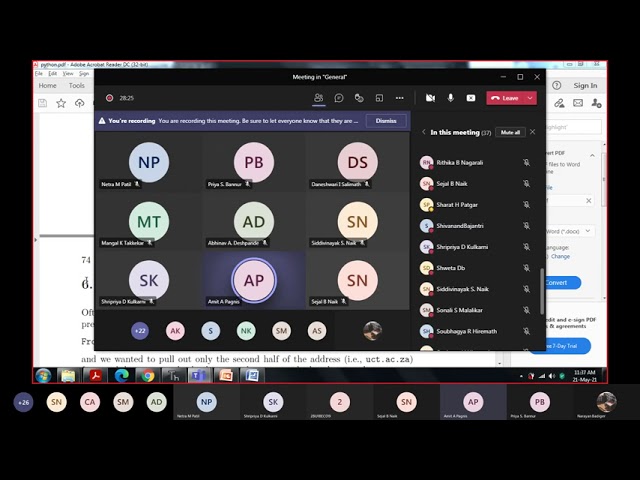Click mic icon next to Sharat H Patgar
This screenshot has height=480, width=640.
coord(527,204)
